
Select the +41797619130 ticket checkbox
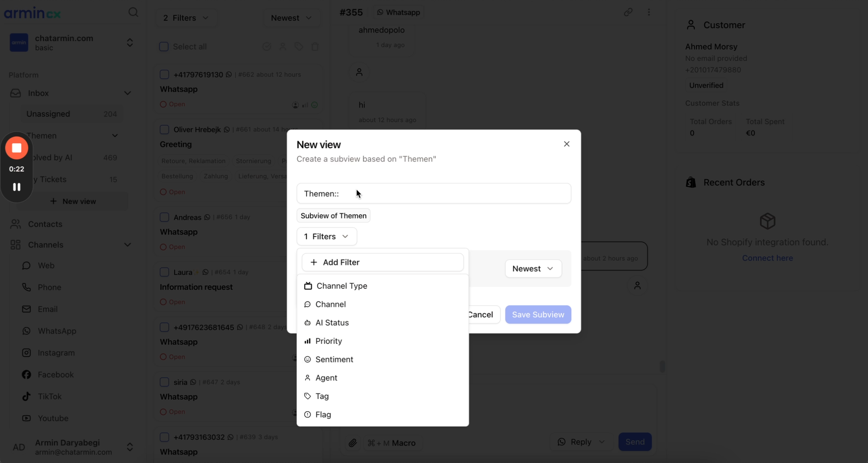164,75
